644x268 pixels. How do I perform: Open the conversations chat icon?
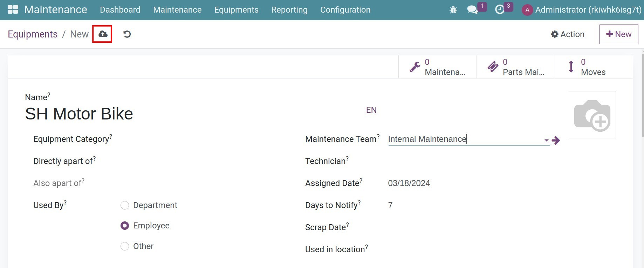pyautogui.click(x=473, y=10)
